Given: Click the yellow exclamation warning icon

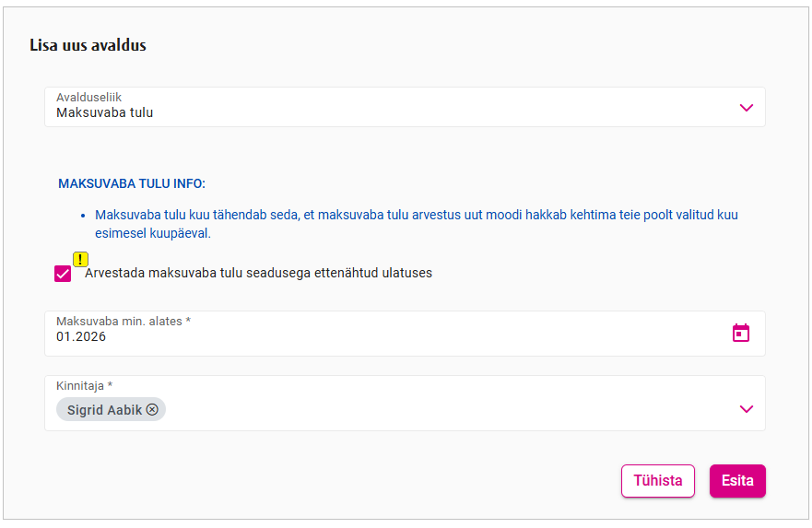Looking at the screenshot, I should pos(81,259).
